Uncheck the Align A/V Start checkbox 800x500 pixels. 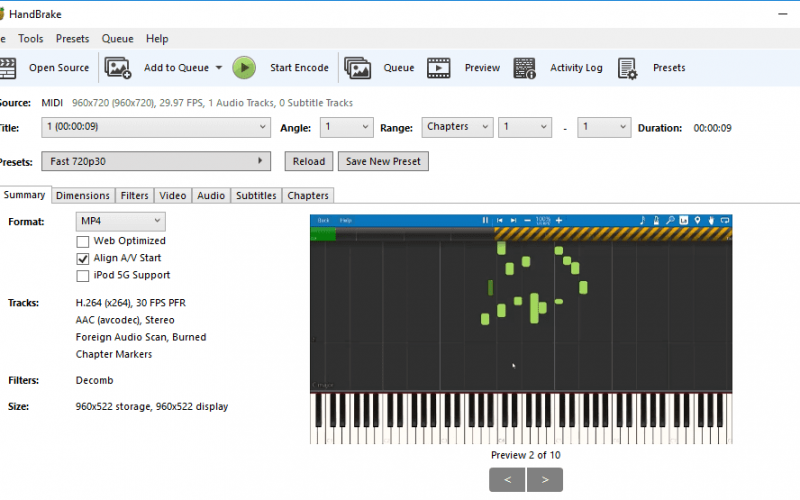pos(83,259)
